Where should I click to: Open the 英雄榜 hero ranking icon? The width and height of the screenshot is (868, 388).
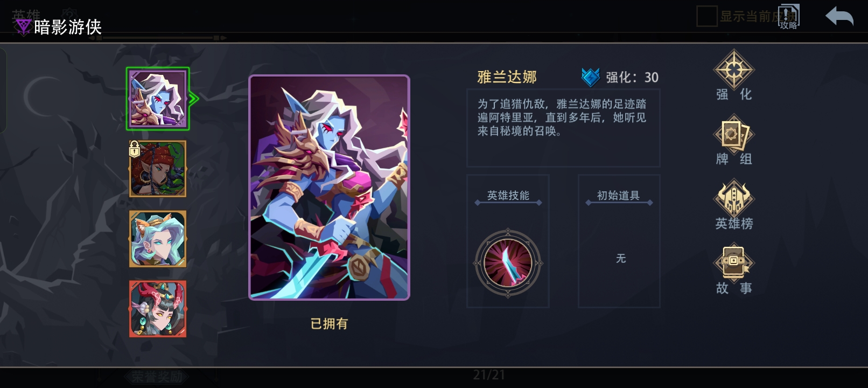[x=733, y=199]
